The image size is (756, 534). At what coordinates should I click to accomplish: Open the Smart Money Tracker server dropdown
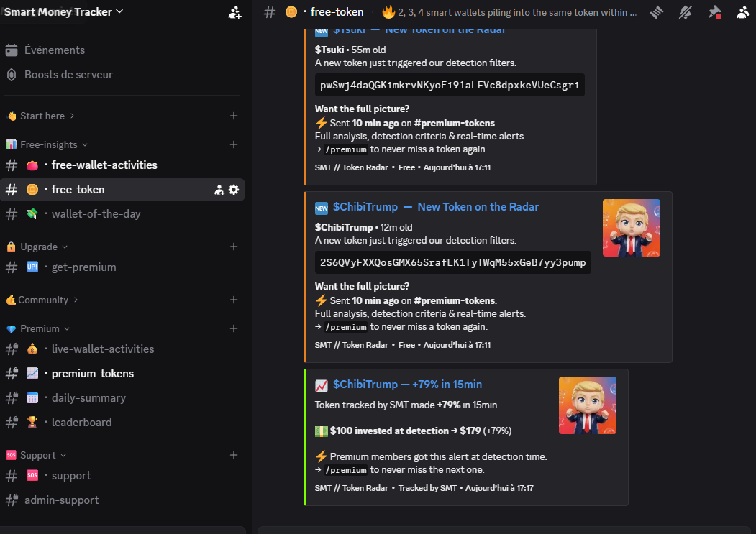pos(63,12)
